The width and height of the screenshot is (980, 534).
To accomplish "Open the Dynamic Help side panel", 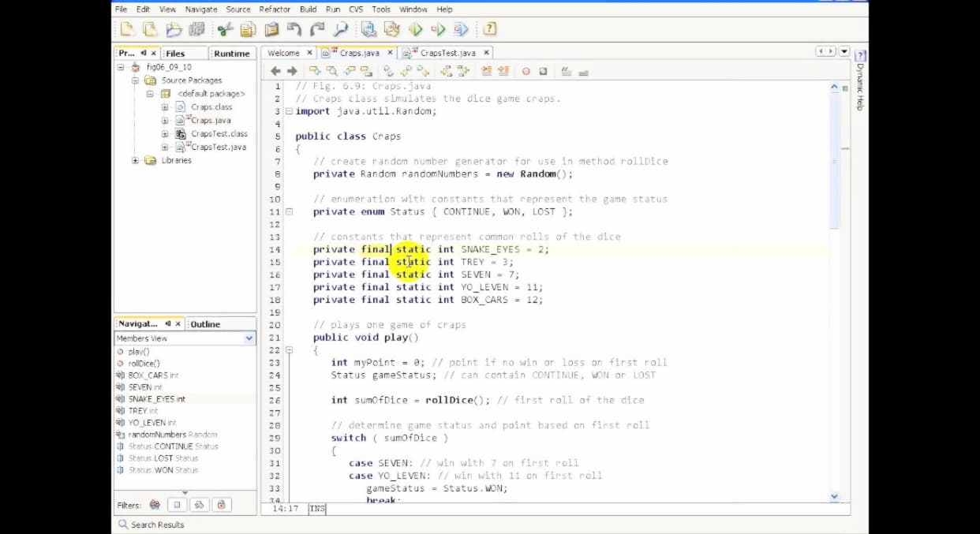I will tap(860, 82).
